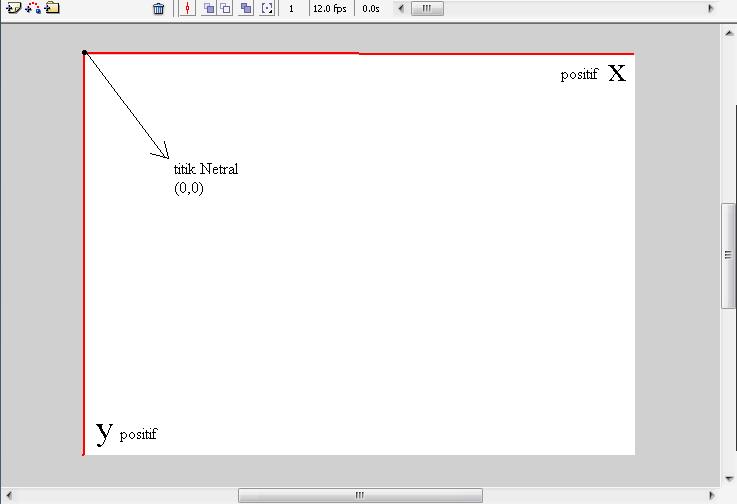
Task: Click stage vertical scrollbar down arrow
Action: tap(729, 479)
